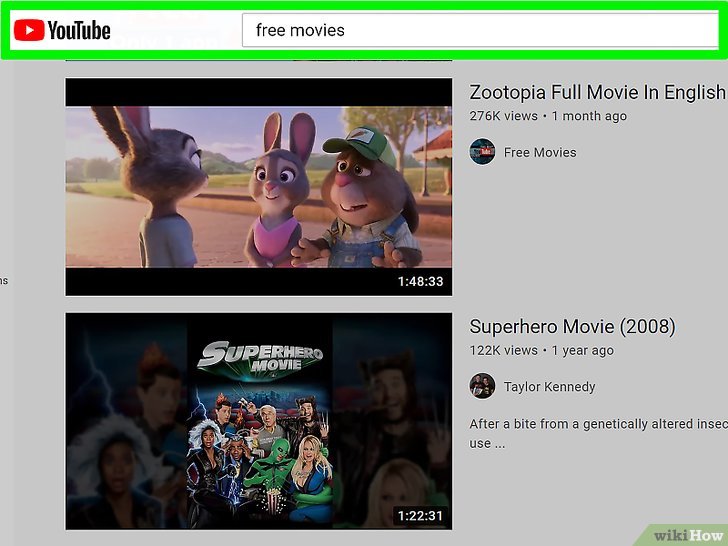The width and height of the screenshot is (728, 546).
Task: Click Taylor Kennedy channel avatar
Action: 482,386
